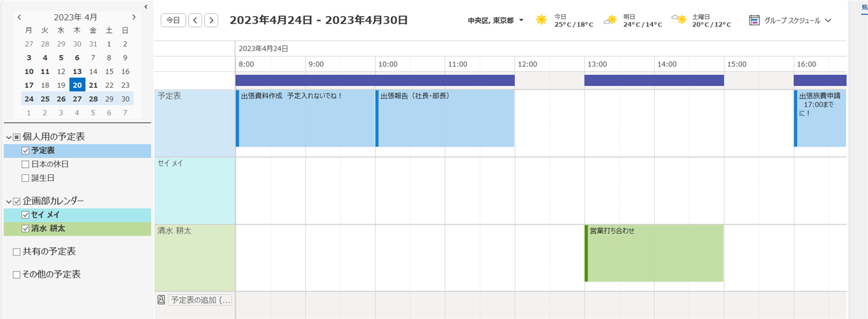
Task: Collapse the left navigation pane arrow
Action: pos(146,6)
